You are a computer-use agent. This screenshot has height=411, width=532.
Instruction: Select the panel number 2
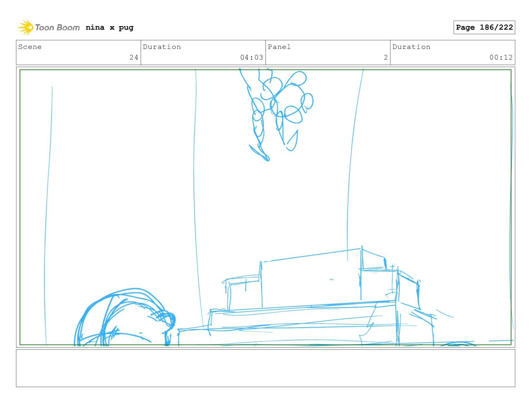point(386,57)
